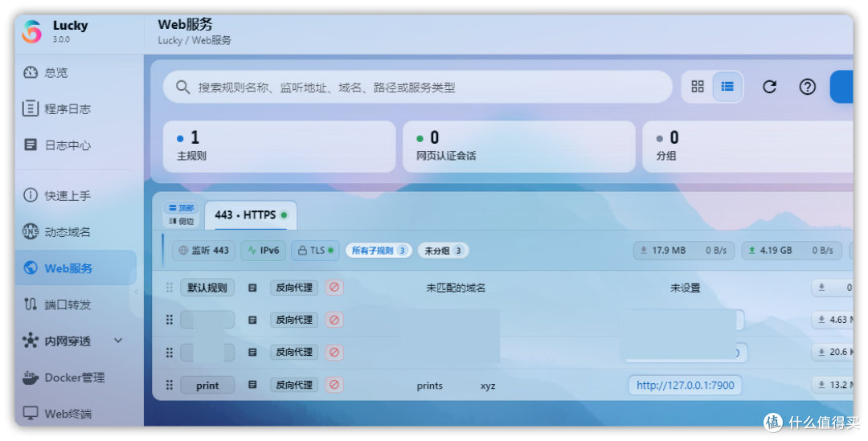Image resolution: width=868 pixels, height=441 pixels.
Task: Open the http://127.0.0.1:7900 backend link
Action: 686,385
